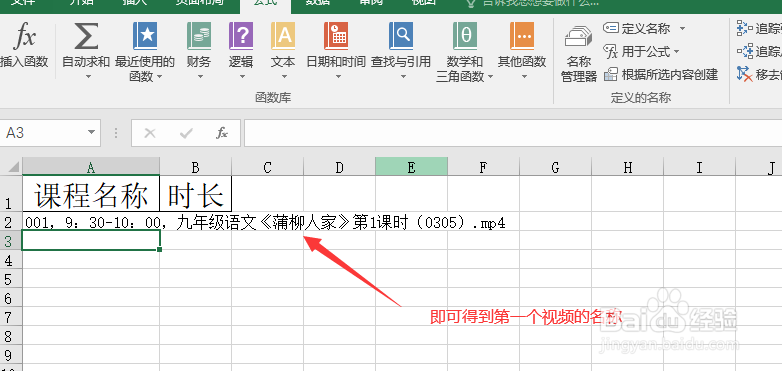
Task: Open the Name Box dropdown arrow
Action: [x=91, y=133]
